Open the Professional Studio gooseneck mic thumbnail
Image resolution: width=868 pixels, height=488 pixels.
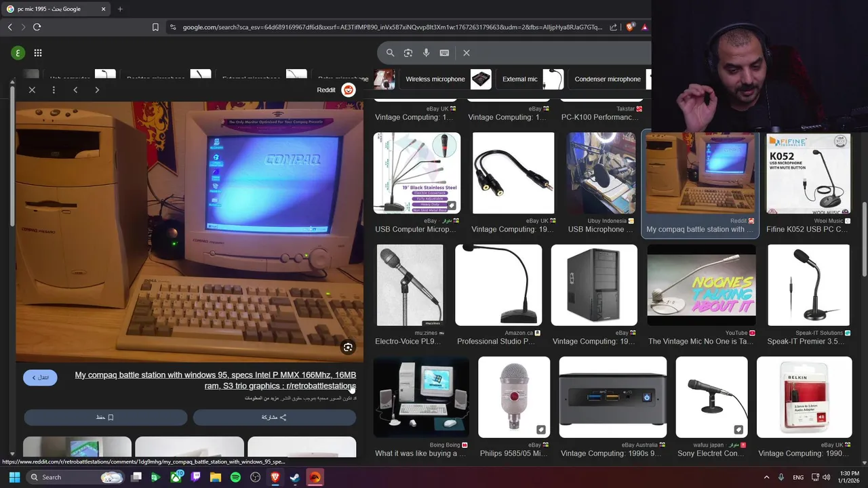coord(498,285)
